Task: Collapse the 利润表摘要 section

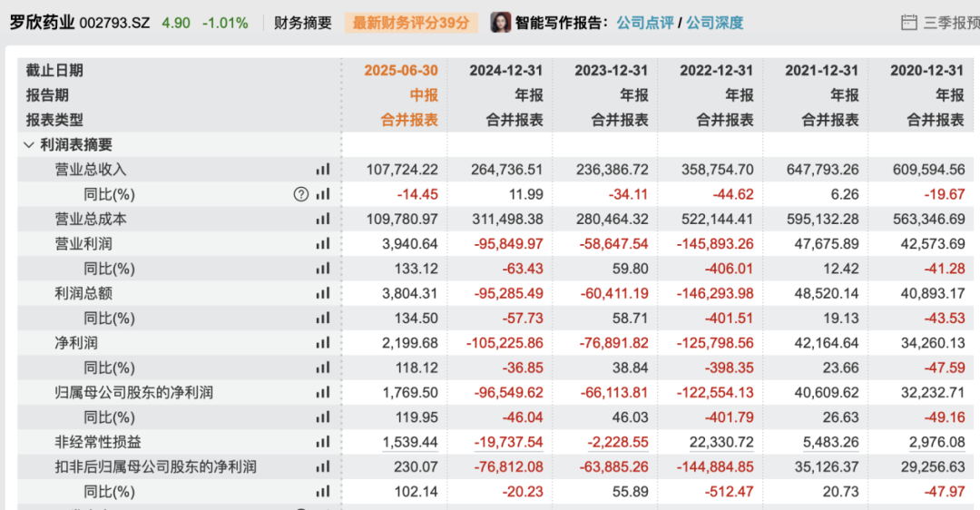Action: 29,145
